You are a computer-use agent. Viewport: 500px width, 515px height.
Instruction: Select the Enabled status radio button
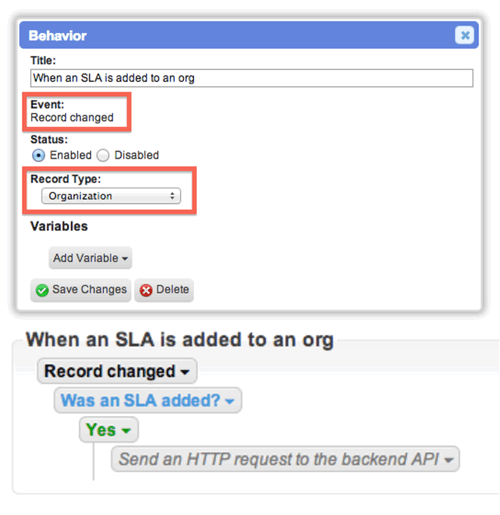pos(38,155)
